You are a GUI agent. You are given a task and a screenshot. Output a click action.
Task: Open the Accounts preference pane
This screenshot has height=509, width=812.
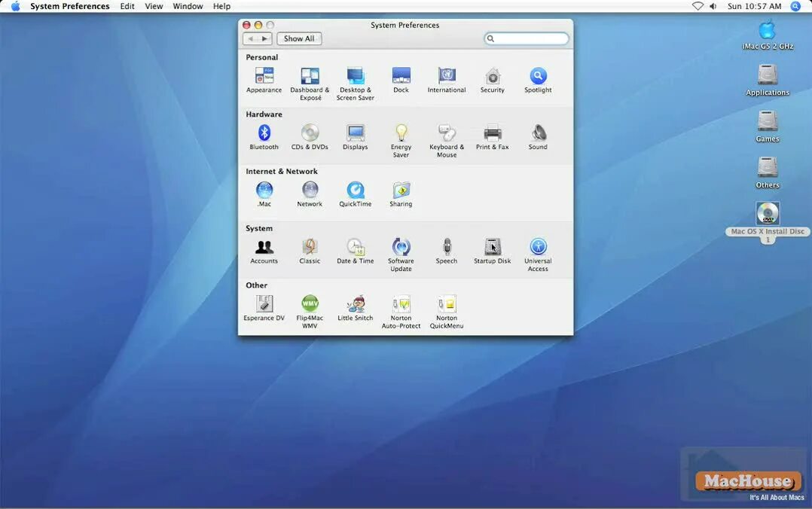click(264, 251)
